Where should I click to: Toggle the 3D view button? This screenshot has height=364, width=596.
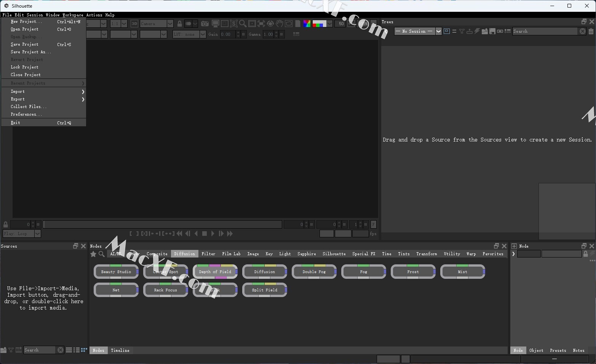coord(134,24)
